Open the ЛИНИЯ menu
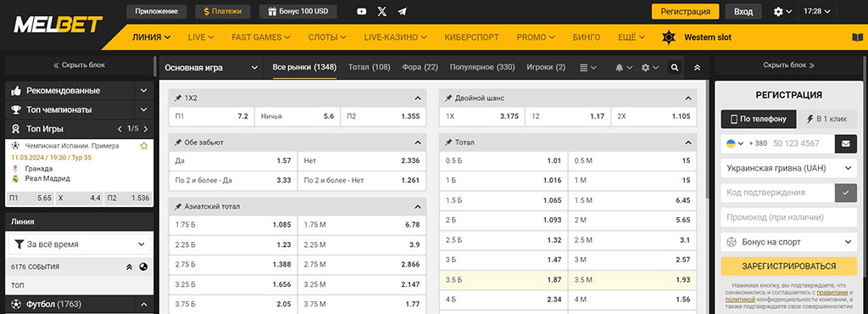 tap(151, 37)
